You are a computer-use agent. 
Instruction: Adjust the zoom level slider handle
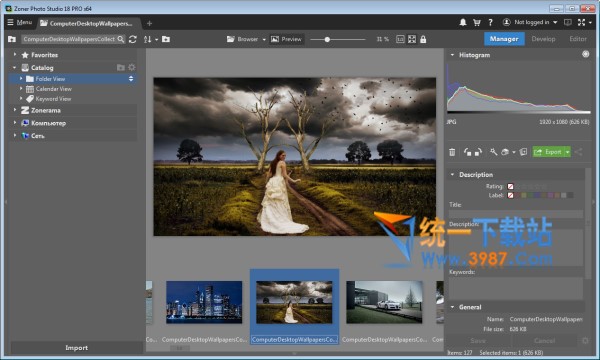pyautogui.click(x=327, y=39)
